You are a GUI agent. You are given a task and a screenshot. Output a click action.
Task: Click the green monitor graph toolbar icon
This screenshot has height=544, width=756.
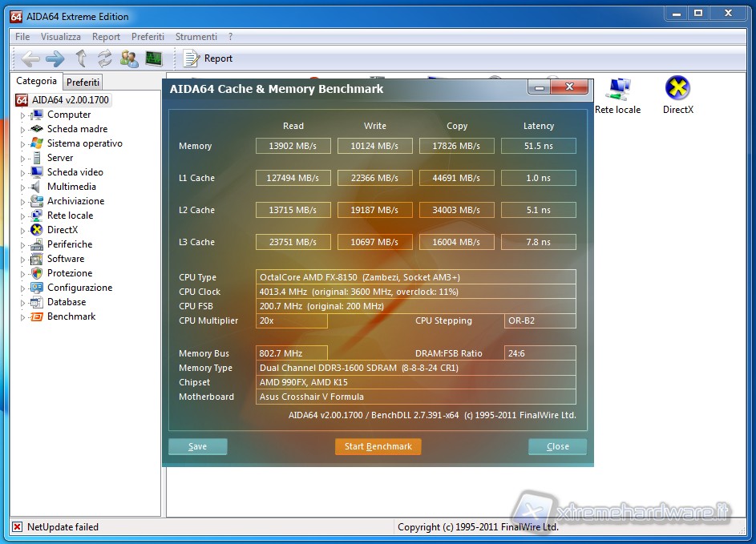pos(153,58)
